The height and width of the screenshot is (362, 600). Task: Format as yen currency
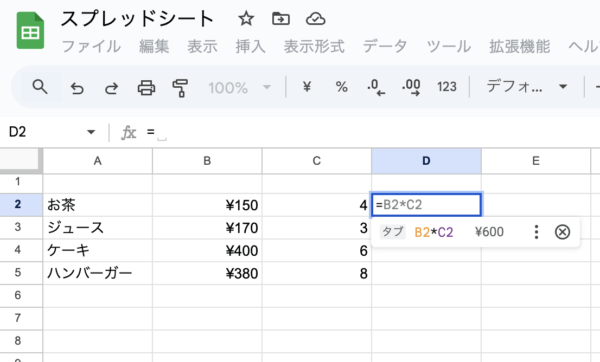(x=307, y=87)
